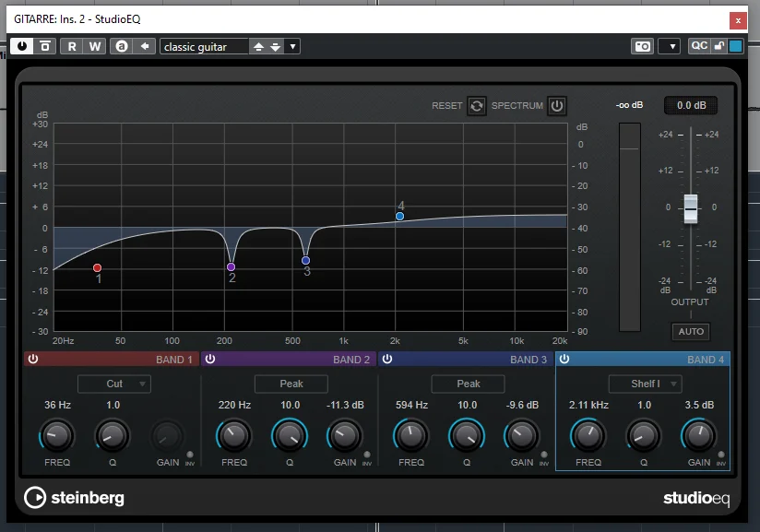Click Band 4 Q knob
760x532 pixels.
click(644, 435)
